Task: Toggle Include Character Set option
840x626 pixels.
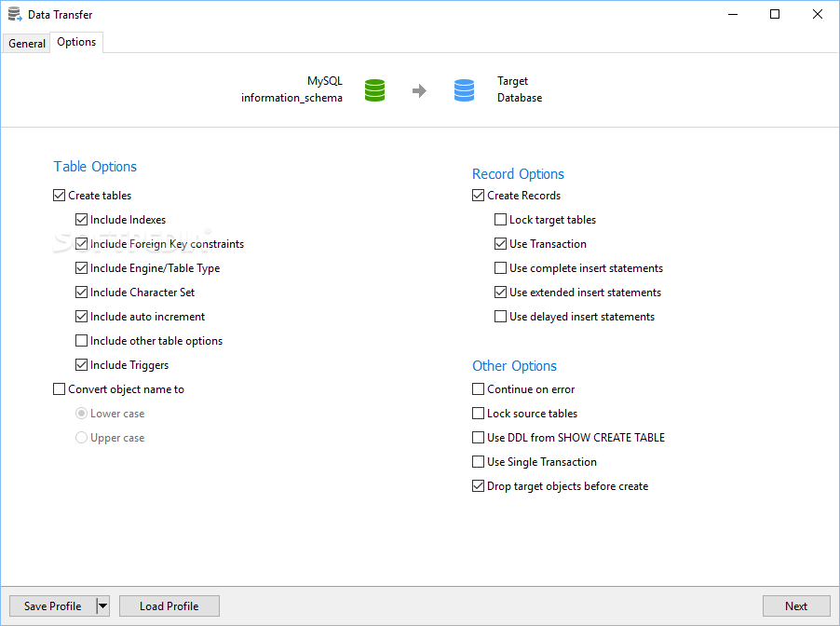Action: [x=81, y=293]
